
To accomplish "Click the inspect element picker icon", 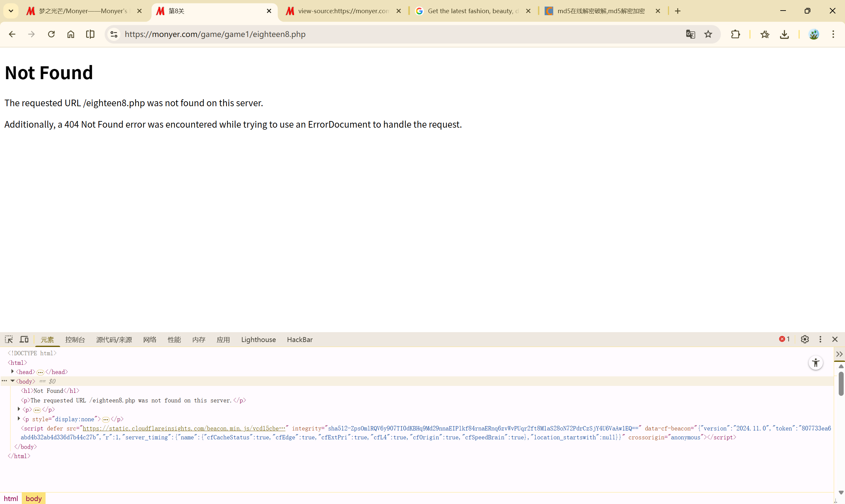I will (x=9, y=339).
